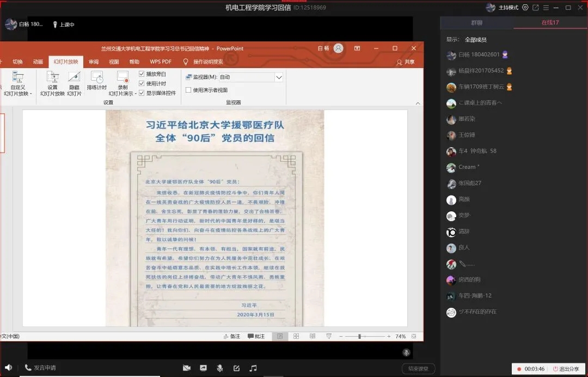Expand the 自定义幻灯片放映 dropdown
The image size is (588, 377).
31,94
